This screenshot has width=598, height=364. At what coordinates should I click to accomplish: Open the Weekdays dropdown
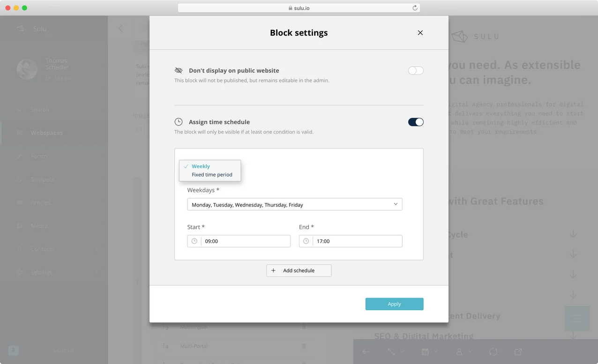294,205
